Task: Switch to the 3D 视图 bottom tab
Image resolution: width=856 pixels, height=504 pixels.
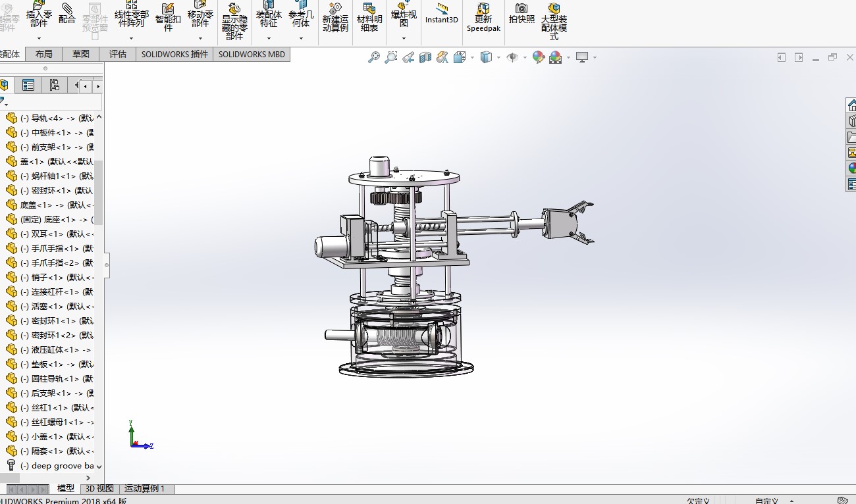Action: 99,488
